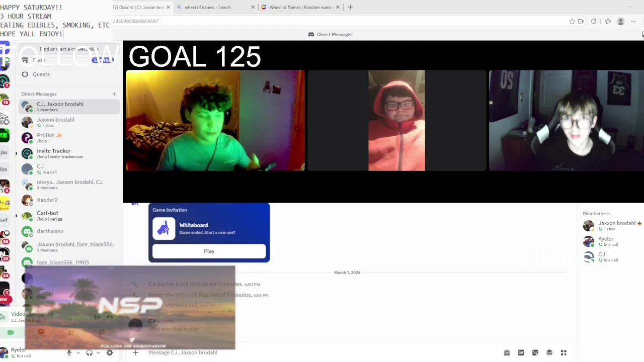Click the plus attachment button beside message box
The height and width of the screenshot is (362, 644).
pyautogui.click(x=135, y=352)
